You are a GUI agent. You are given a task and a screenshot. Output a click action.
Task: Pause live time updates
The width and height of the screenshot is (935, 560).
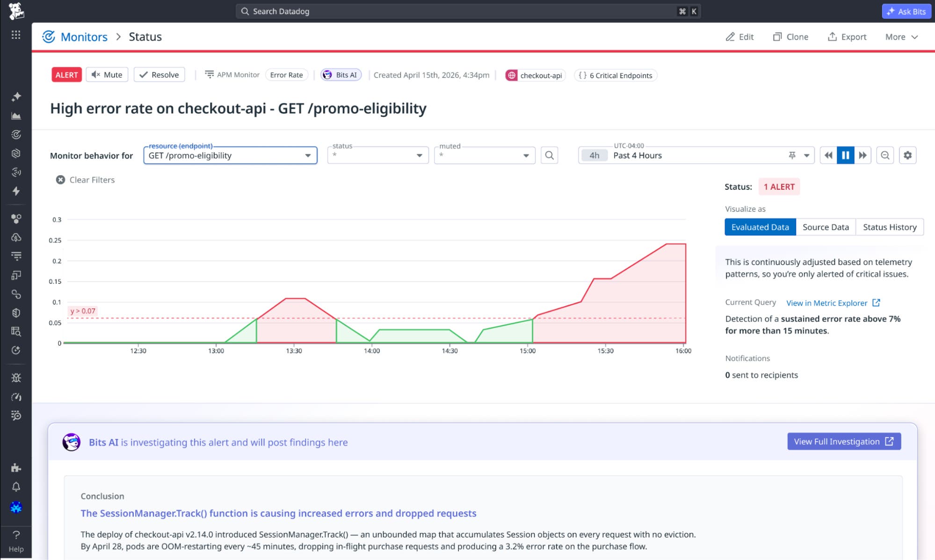846,155
